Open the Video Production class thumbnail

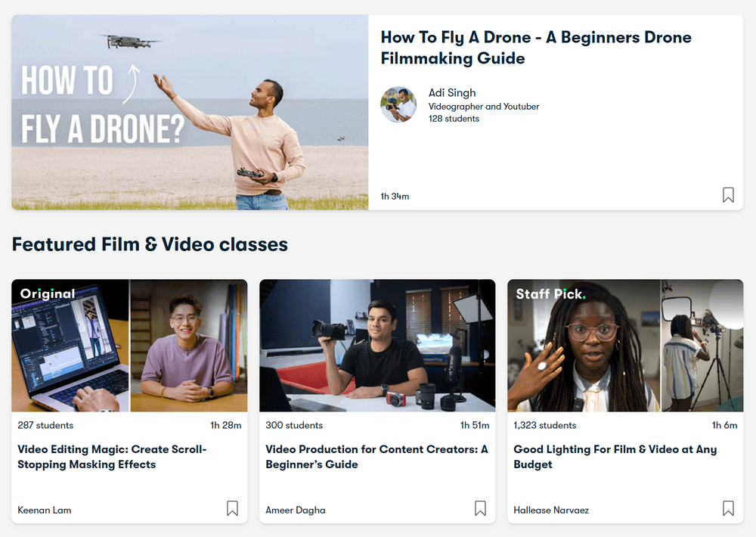click(377, 345)
